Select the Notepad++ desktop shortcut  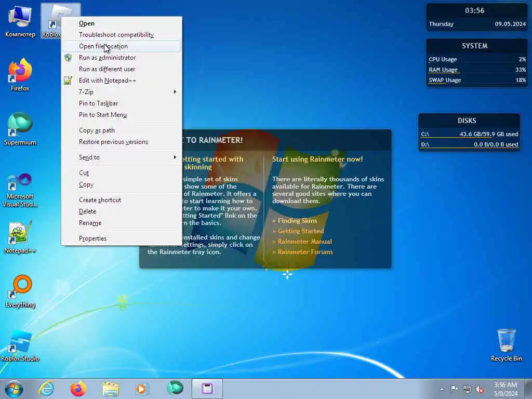pyautogui.click(x=20, y=237)
